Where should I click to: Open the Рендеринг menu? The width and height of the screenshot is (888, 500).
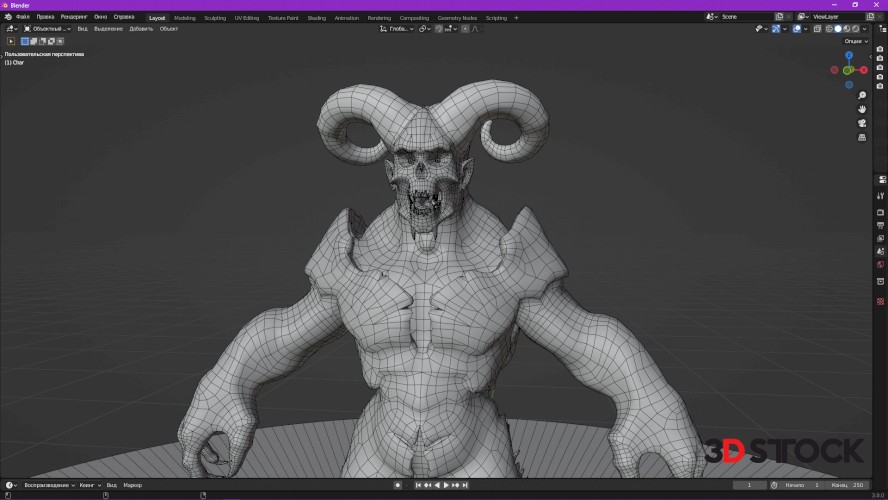coord(74,17)
